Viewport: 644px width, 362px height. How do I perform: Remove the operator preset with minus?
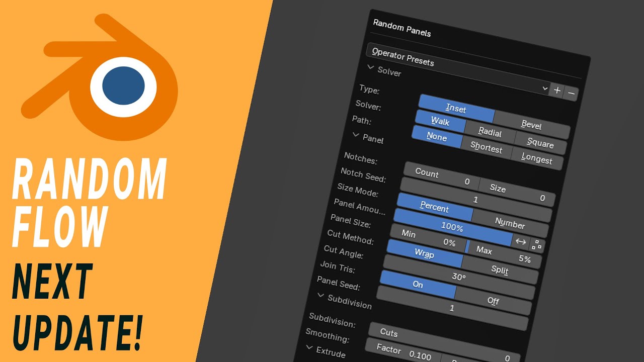(x=571, y=93)
